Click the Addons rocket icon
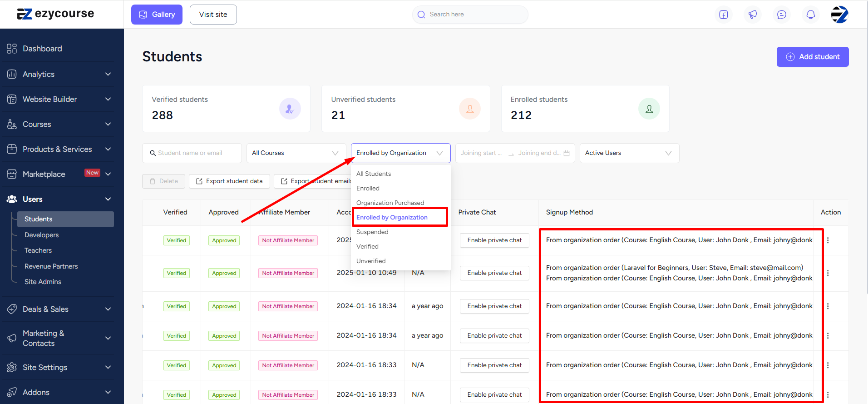The width and height of the screenshot is (868, 404). pos(12,392)
